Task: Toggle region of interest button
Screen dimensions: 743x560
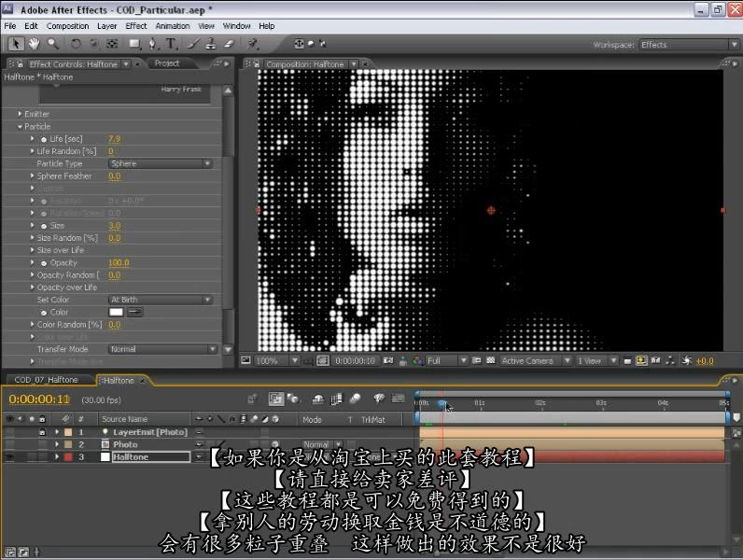Action: (477, 360)
